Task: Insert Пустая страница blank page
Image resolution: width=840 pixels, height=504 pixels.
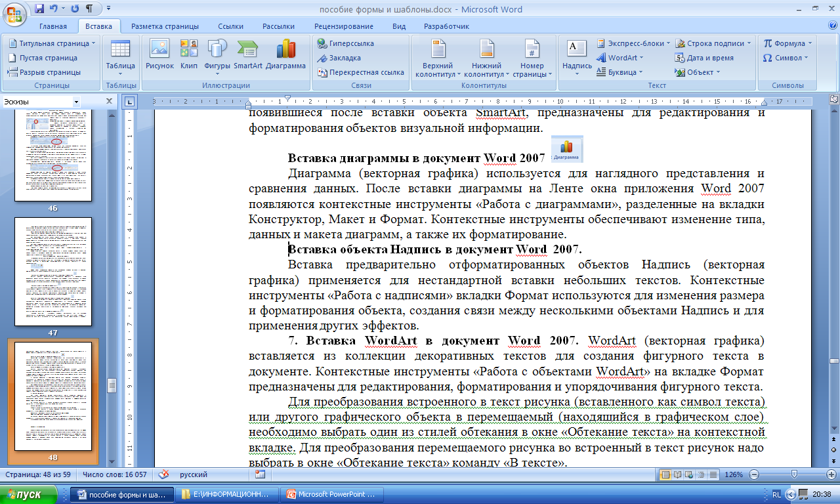Action: 43,58
